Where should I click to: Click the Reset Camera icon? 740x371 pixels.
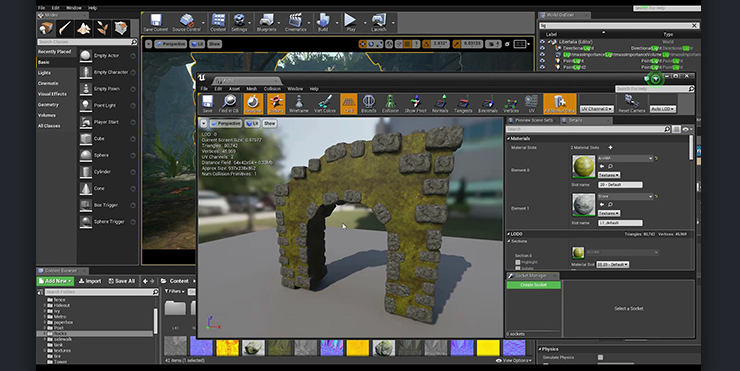click(631, 104)
